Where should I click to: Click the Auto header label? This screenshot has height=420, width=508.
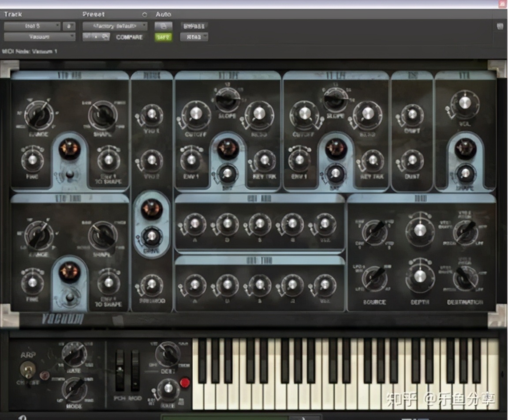(x=163, y=14)
